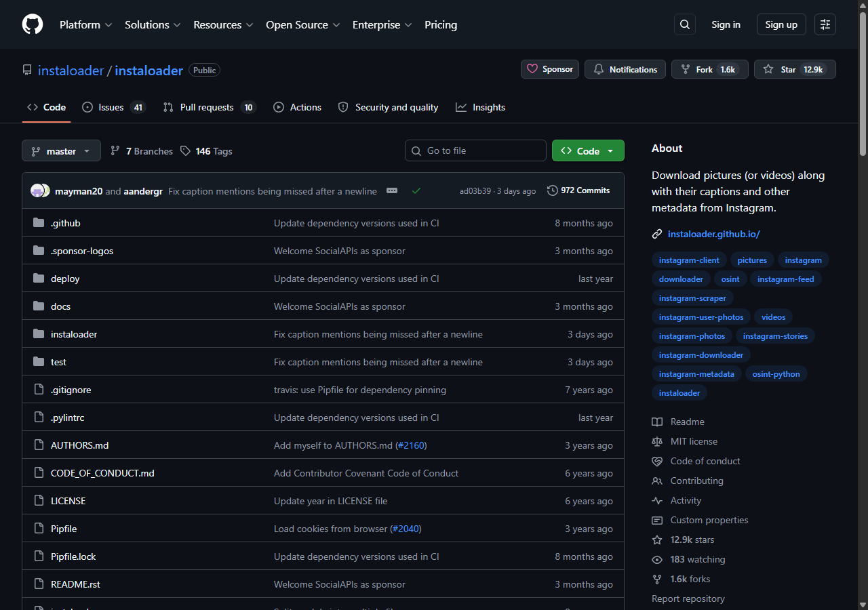Expand the Resources menu

223,24
